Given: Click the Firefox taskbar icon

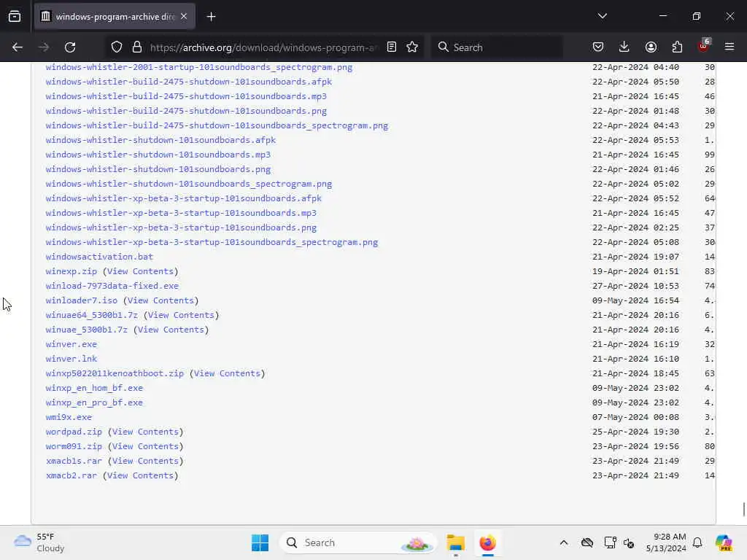Looking at the screenshot, I should [487, 542].
